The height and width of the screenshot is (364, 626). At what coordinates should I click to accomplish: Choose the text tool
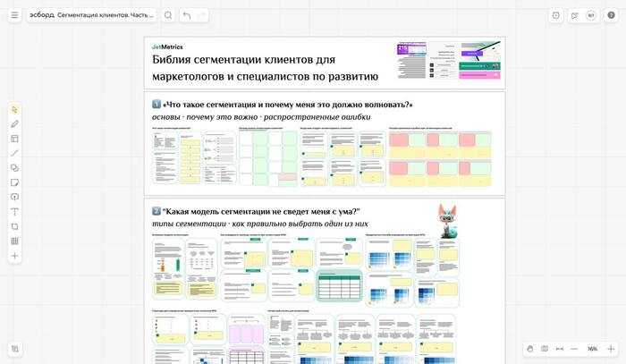tap(15, 212)
